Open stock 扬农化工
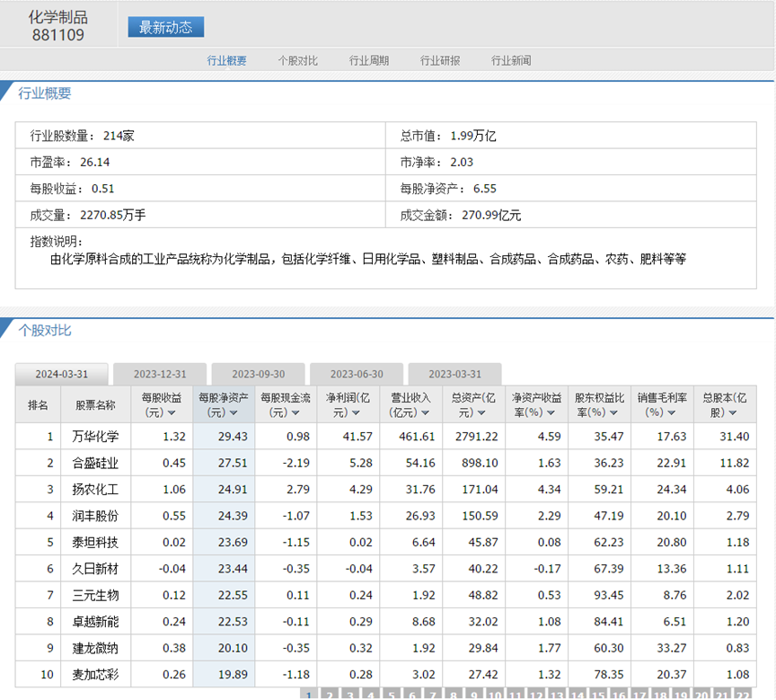This screenshot has width=776, height=700. coord(95,490)
